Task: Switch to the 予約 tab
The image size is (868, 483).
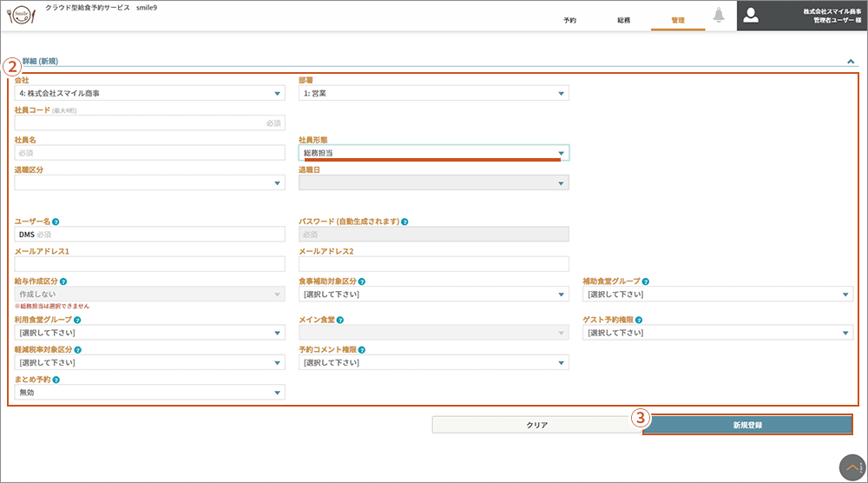Action: pyautogui.click(x=569, y=20)
